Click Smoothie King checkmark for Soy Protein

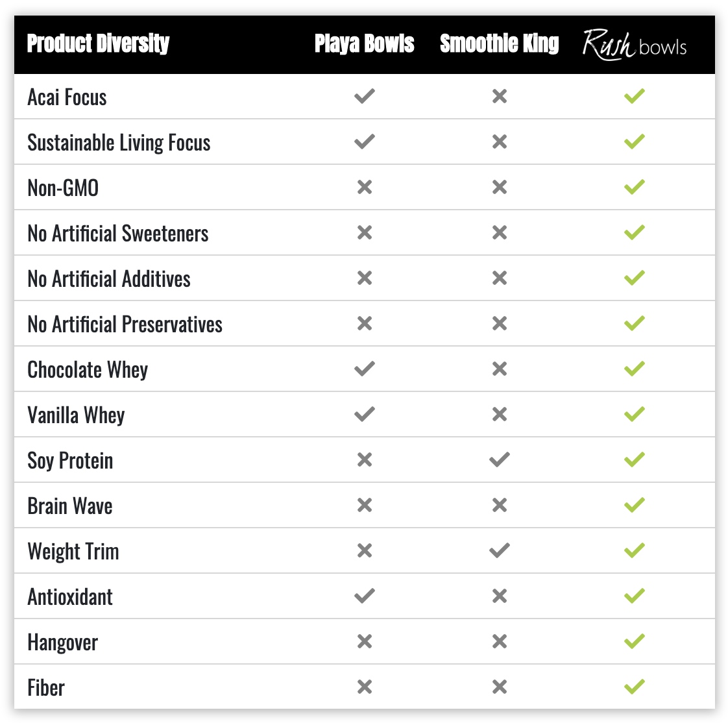click(500, 460)
